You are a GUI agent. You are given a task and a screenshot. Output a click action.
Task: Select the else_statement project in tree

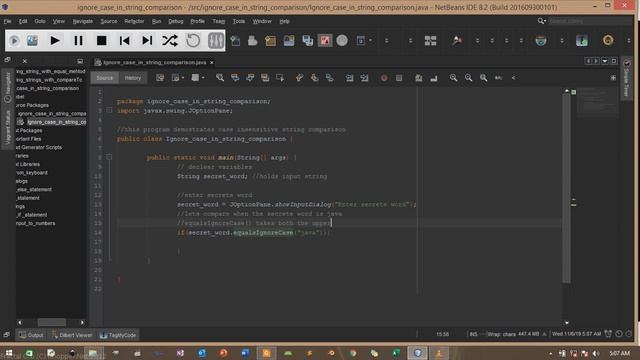[x=34, y=189]
